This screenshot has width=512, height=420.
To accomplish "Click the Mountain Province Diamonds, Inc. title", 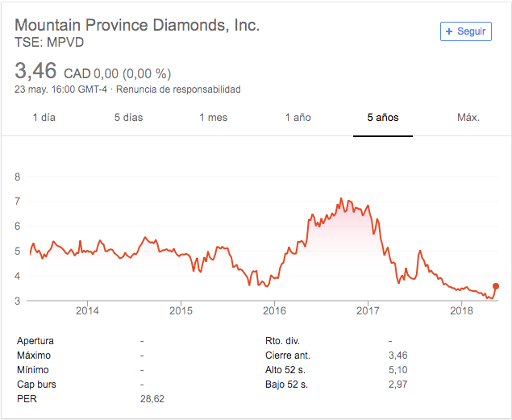I will 137,25.
